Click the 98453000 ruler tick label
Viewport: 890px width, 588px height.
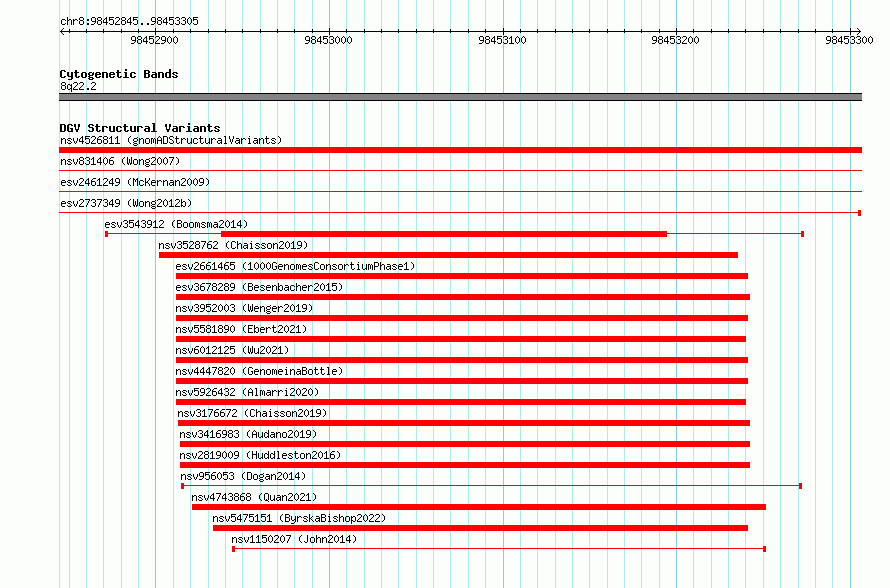[x=328, y=40]
